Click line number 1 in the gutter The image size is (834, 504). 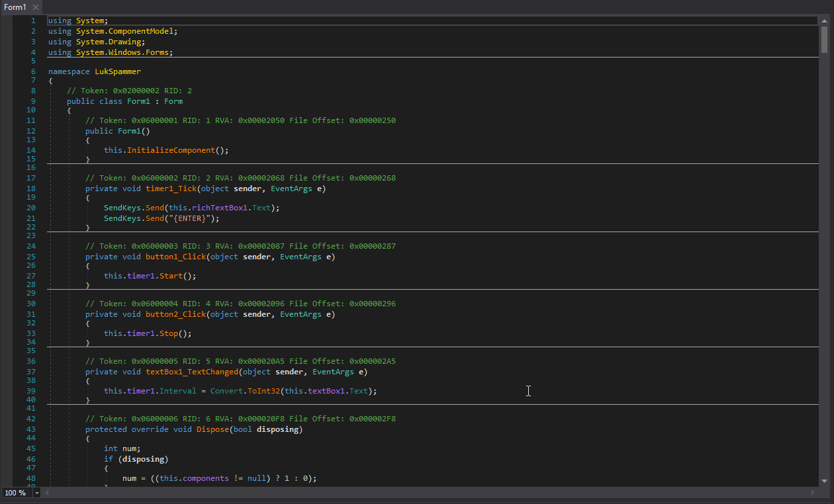coord(33,21)
